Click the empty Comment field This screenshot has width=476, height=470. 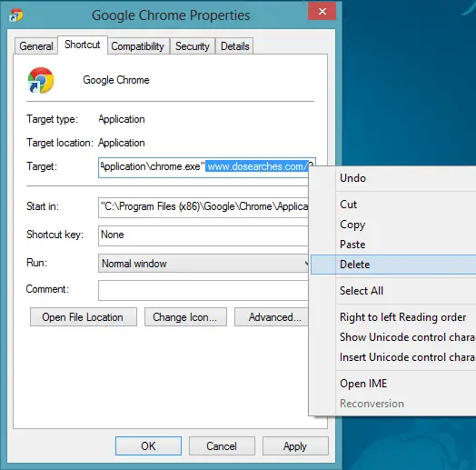coord(203,290)
